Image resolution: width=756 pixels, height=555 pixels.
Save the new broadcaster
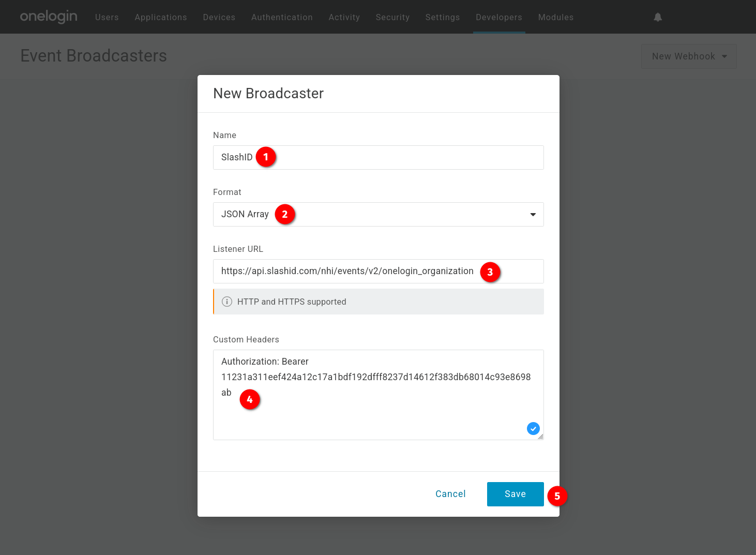(515, 494)
